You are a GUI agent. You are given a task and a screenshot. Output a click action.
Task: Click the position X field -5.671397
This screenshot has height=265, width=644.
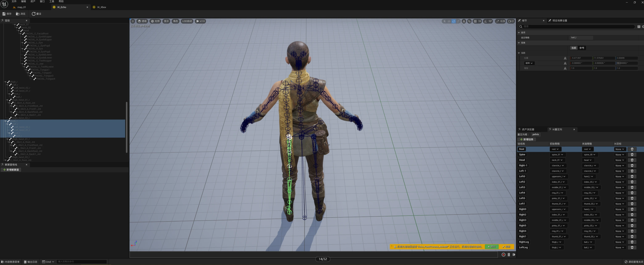click(x=581, y=58)
